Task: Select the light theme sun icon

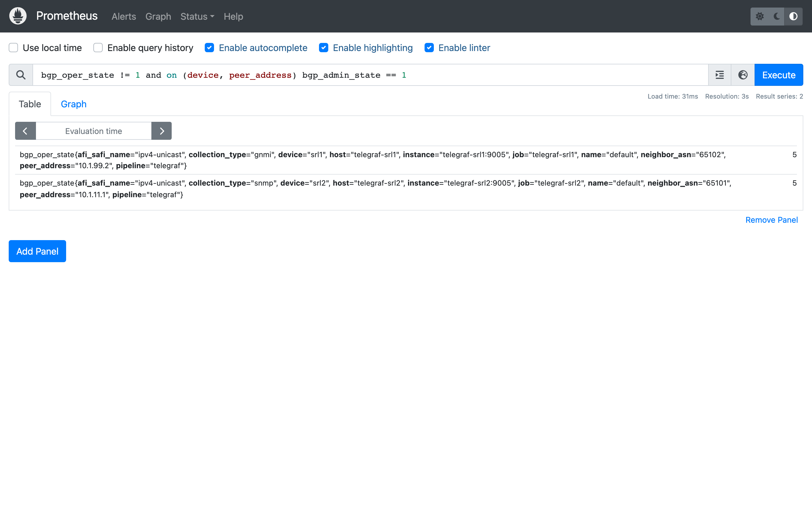Action: click(x=760, y=16)
